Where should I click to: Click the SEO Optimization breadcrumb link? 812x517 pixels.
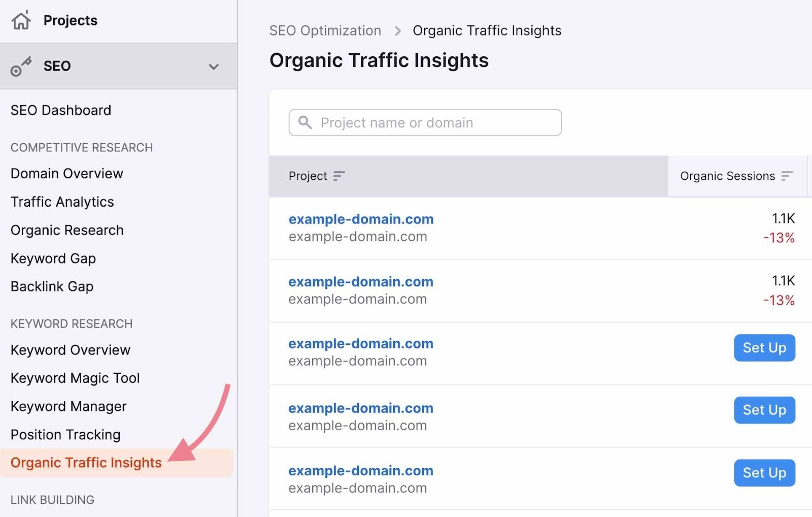click(x=325, y=30)
